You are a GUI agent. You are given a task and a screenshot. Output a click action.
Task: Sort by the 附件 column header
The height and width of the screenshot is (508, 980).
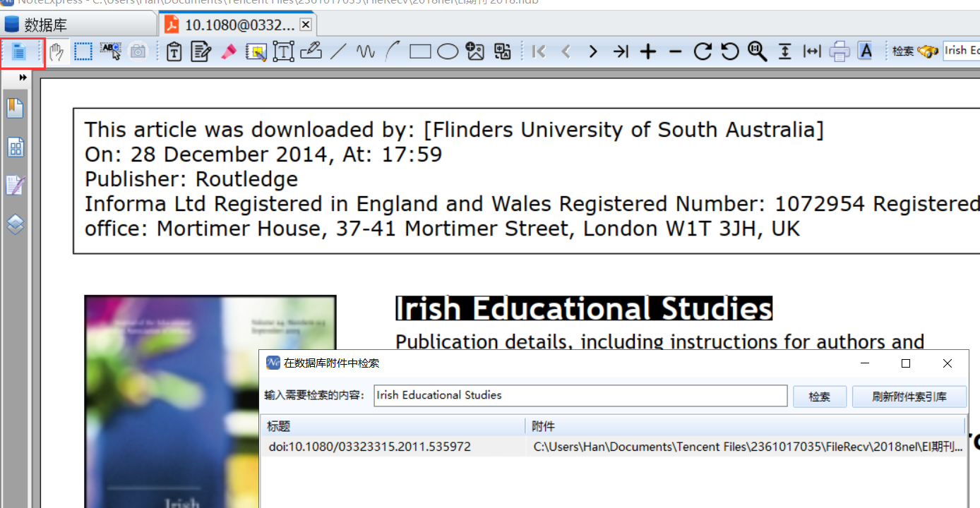coord(746,426)
